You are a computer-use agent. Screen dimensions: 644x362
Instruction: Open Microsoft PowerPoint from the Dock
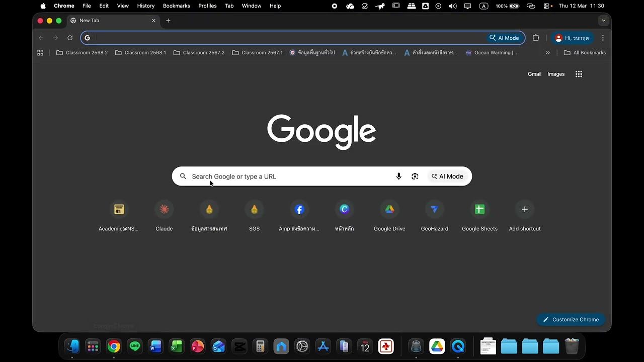(x=197, y=346)
